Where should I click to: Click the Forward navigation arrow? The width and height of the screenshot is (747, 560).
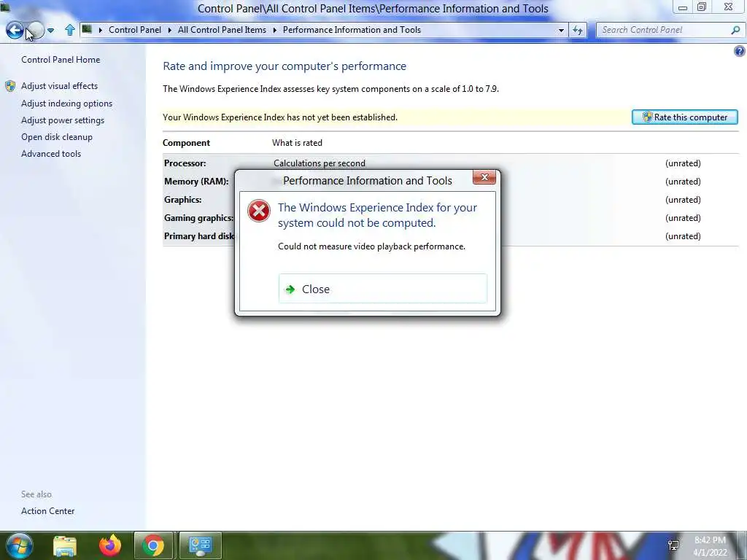36,30
